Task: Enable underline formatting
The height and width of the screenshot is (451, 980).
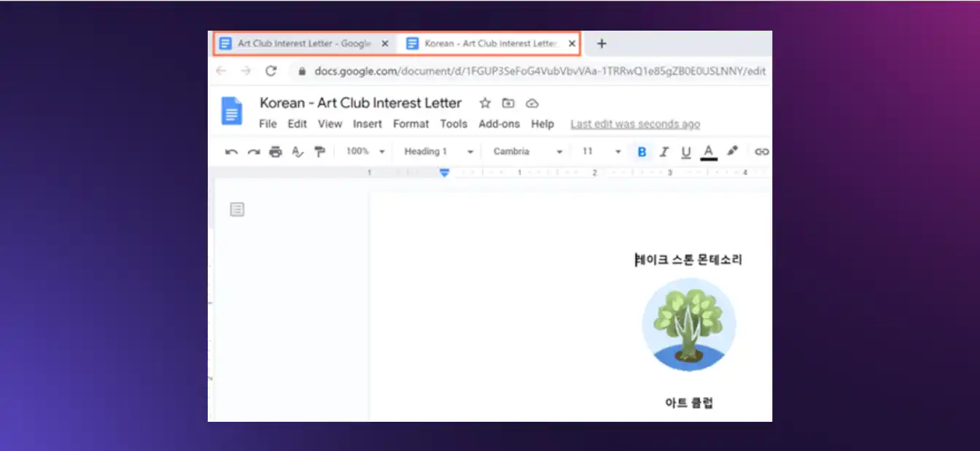Action: coord(685,152)
